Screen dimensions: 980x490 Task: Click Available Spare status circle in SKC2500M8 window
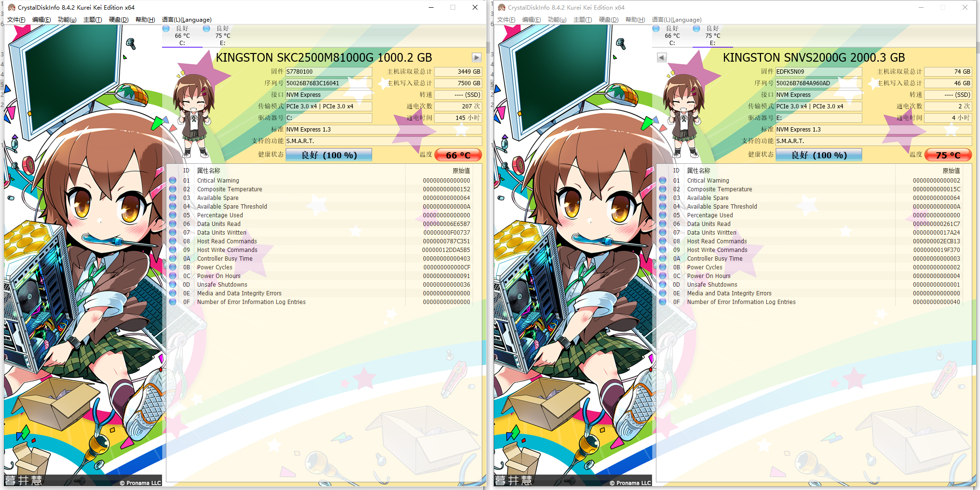click(x=173, y=198)
